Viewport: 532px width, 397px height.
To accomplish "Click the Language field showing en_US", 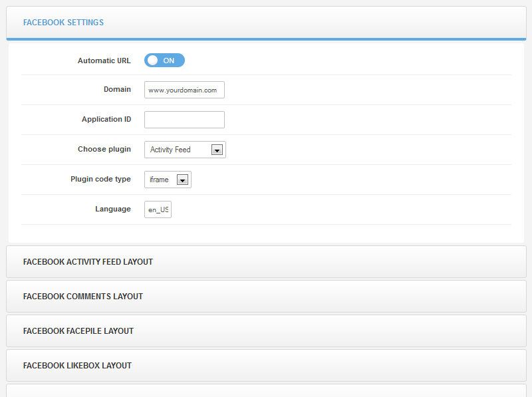I will 158,209.
